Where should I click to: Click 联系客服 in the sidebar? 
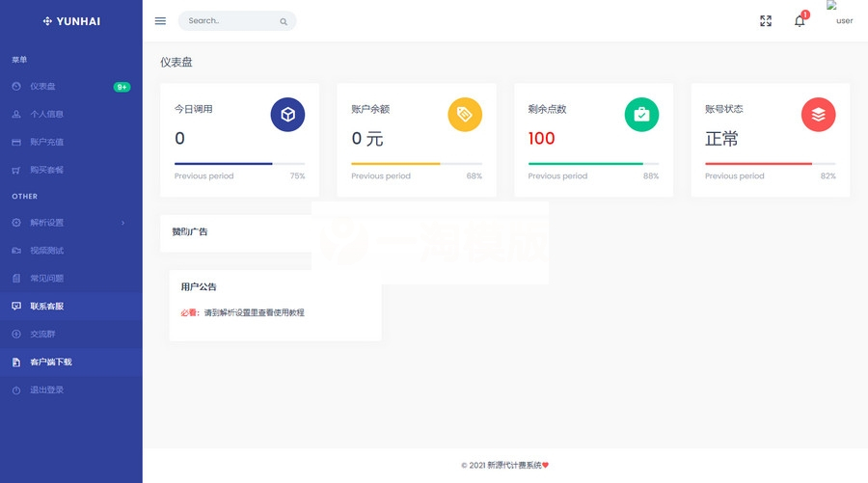[x=46, y=307]
